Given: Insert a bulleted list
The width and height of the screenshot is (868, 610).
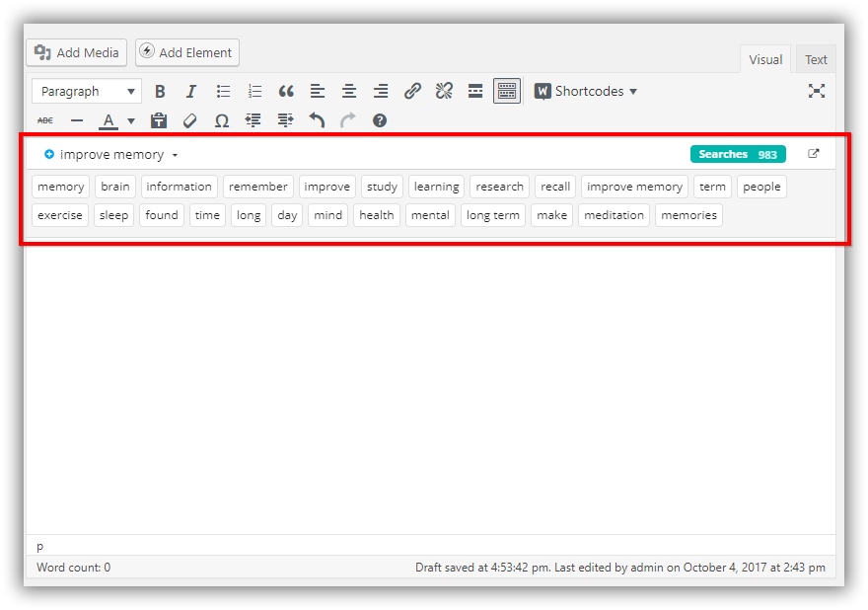Looking at the screenshot, I should pos(223,92).
